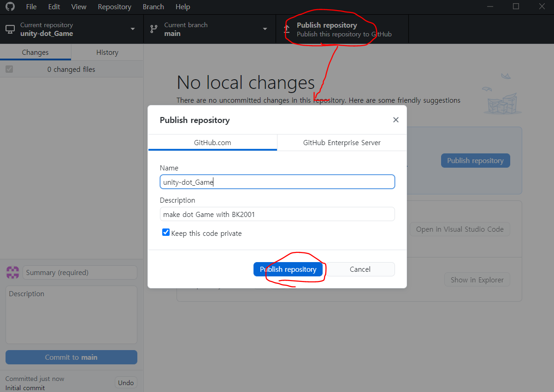Click the dialog Description field with BK2001
The image size is (554, 392).
pyautogui.click(x=277, y=214)
